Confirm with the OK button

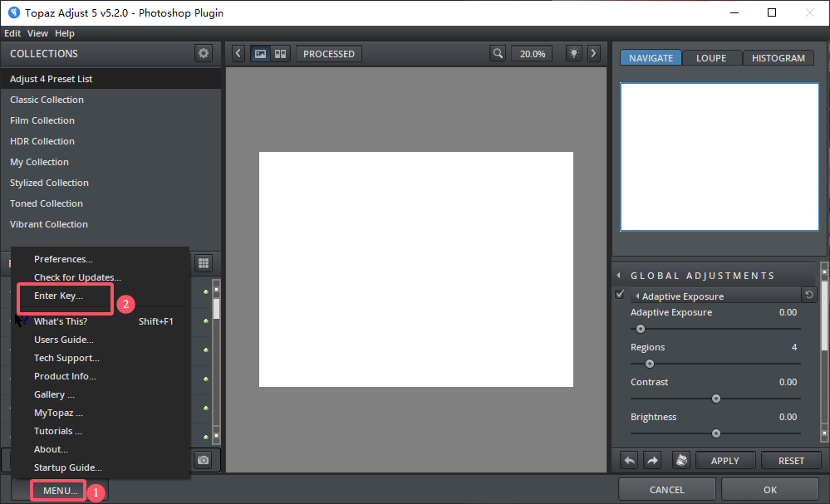pos(769,490)
